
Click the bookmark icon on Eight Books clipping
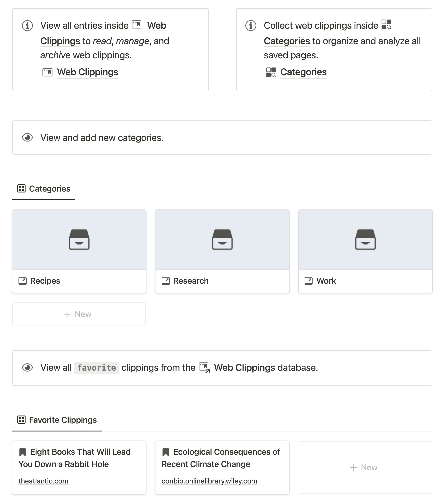pos(23,452)
